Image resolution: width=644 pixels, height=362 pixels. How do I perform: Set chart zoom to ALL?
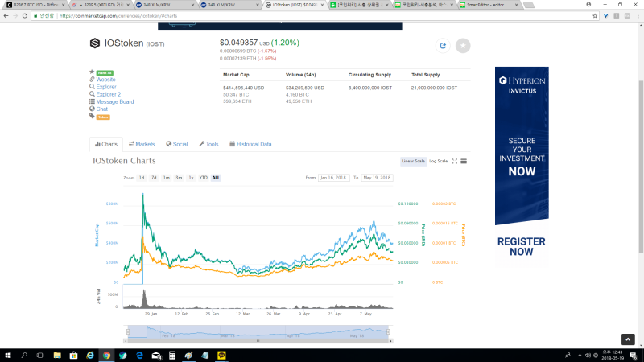point(216,178)
